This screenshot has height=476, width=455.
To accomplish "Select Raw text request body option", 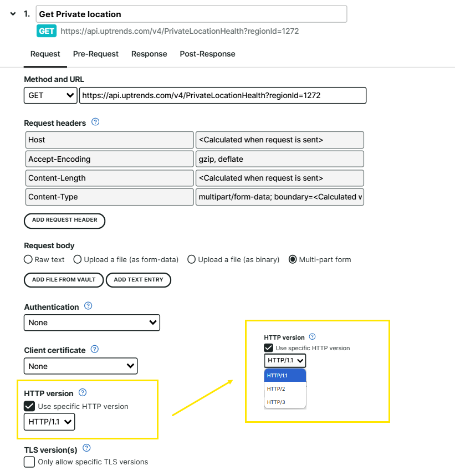I will (28, 259).
